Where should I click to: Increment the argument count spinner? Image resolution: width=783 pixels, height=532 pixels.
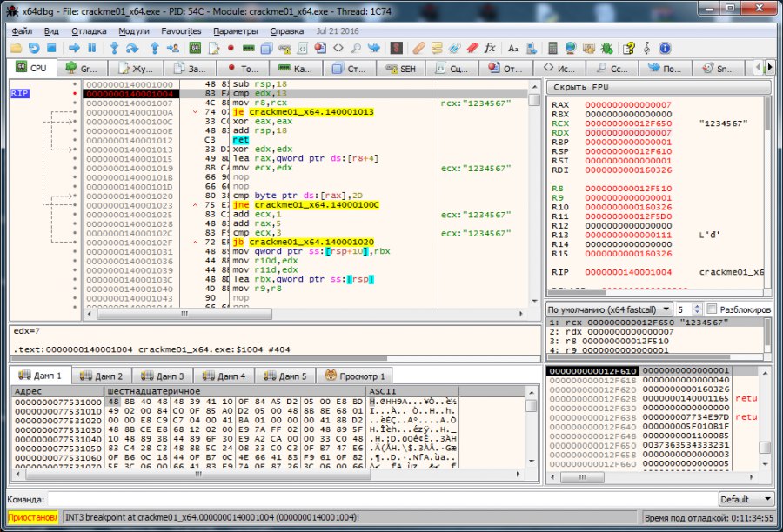click(697, 306)
